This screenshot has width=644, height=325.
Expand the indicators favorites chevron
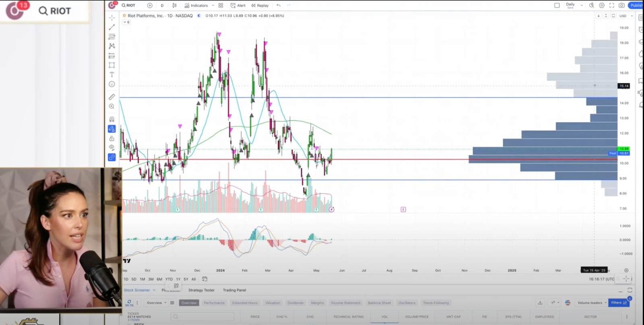(x=213, y=5)
